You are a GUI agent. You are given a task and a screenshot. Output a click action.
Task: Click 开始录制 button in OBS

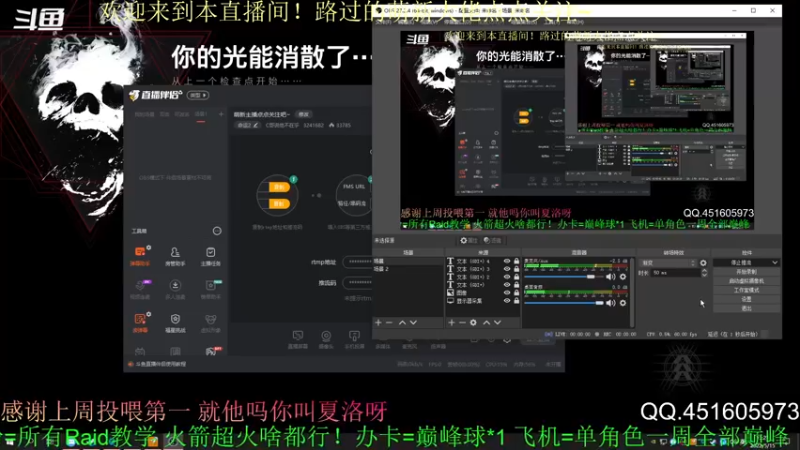coord(746,272)
